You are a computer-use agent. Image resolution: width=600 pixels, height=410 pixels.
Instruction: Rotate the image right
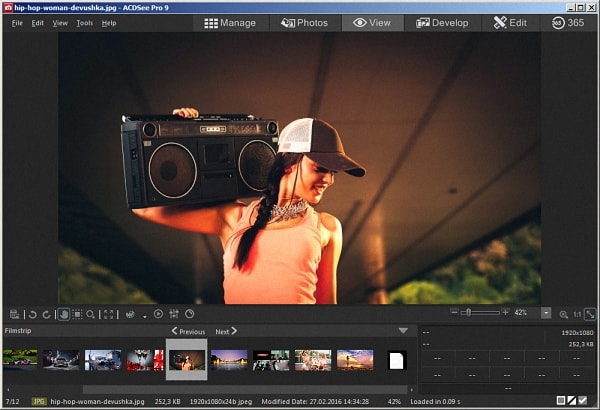click(x=46, y=314)
